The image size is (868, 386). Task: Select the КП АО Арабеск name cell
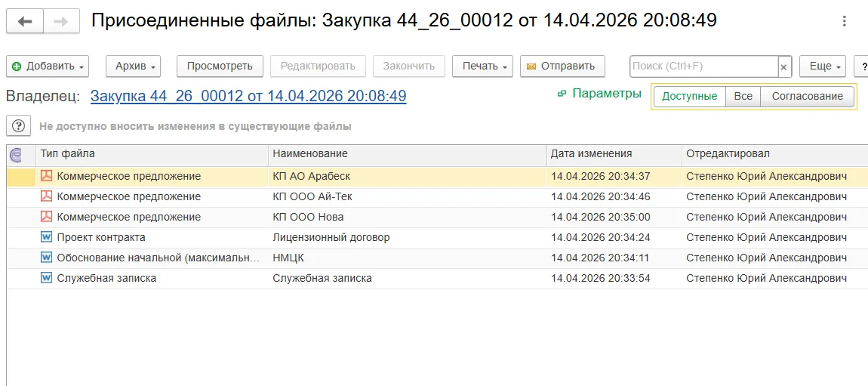pos(408,177)
